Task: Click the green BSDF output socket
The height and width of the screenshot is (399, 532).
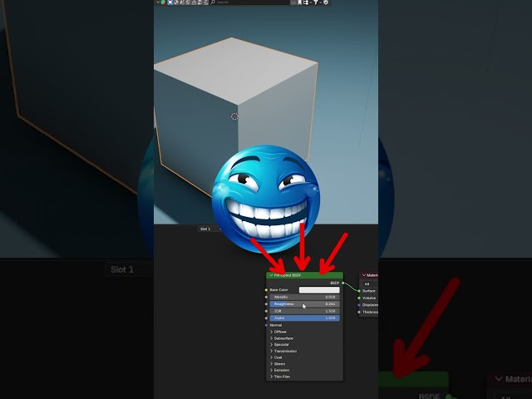Action: coord(343,283)
